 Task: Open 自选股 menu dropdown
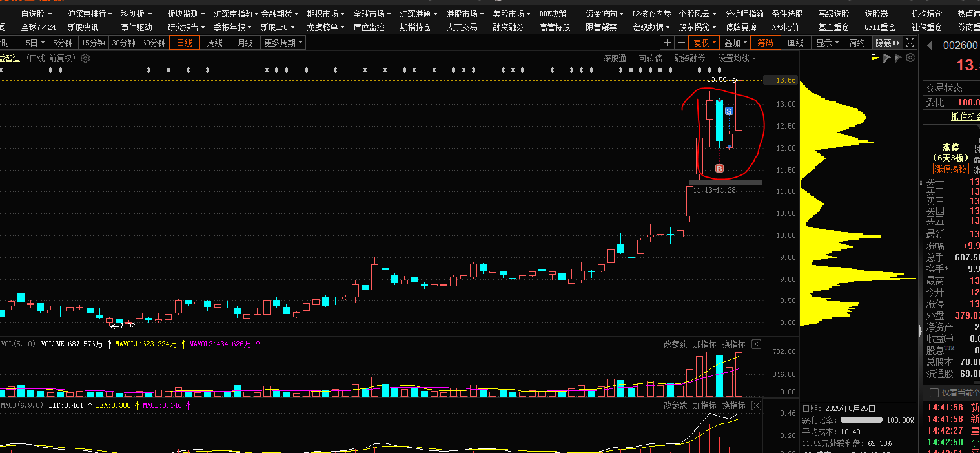tap(36, 14)
